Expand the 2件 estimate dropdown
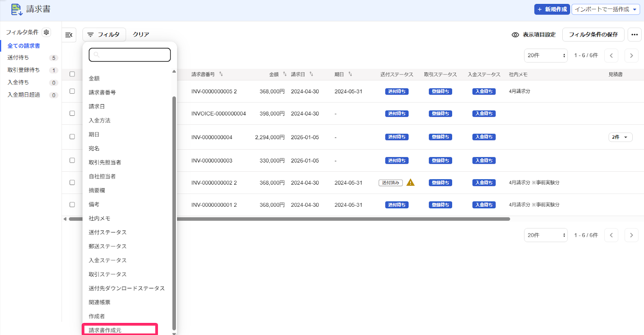Viewport: 644px width, 335px height. pyautogui.click(x=620, y=137)
